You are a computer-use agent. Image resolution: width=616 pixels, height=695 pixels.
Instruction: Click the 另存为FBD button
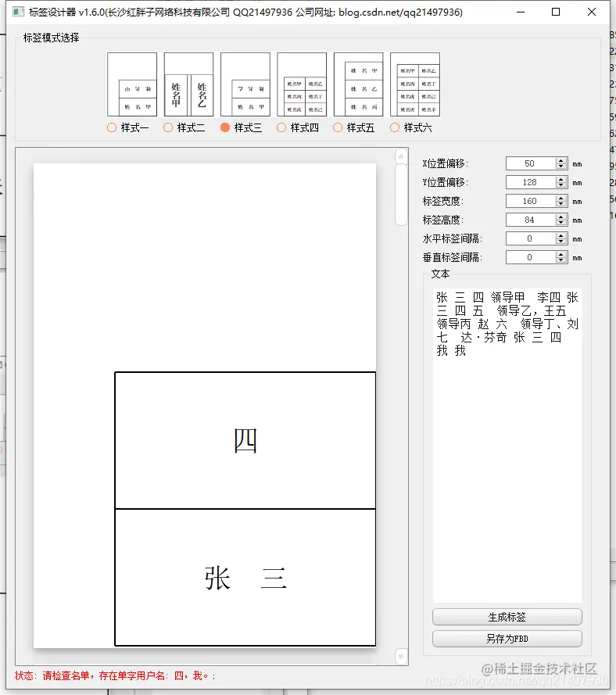pos(507,639)
